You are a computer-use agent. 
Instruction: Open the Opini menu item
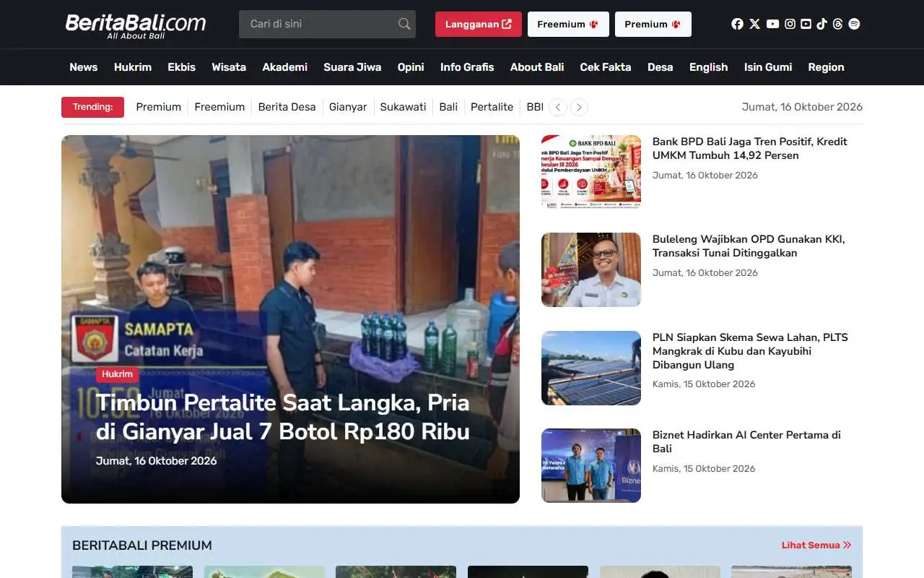point(411,67)
